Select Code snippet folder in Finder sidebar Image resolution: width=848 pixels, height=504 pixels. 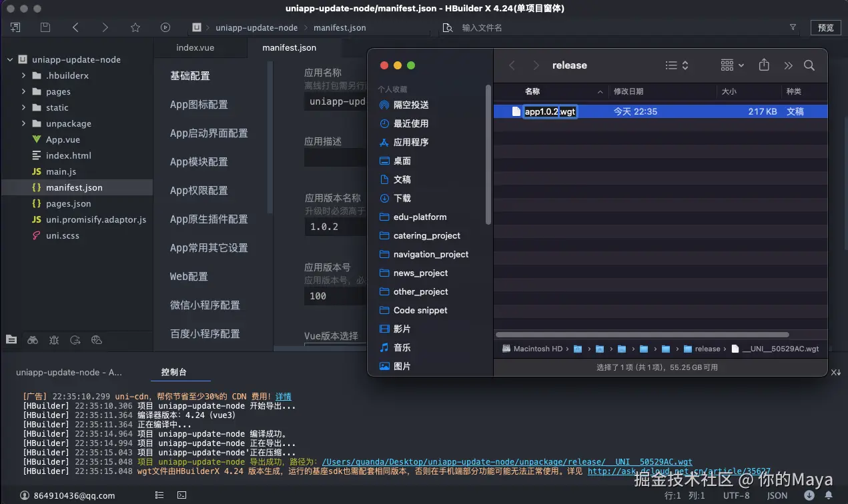pos(420,310)
